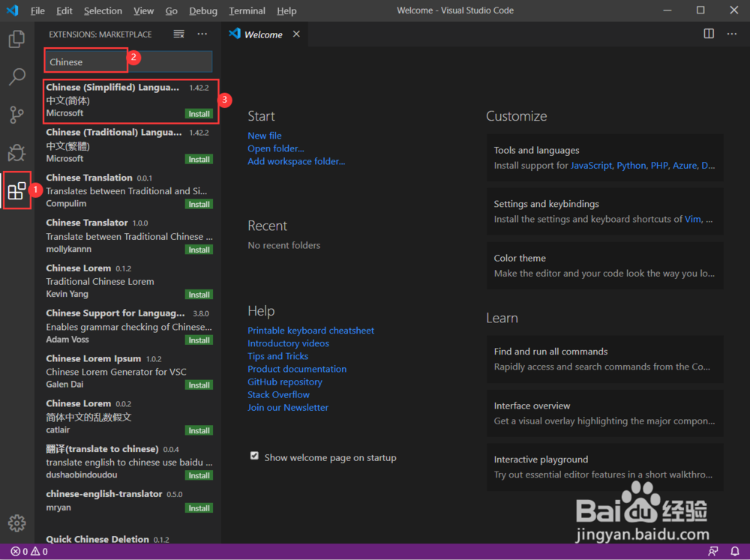Open the Selection menu

103,10
